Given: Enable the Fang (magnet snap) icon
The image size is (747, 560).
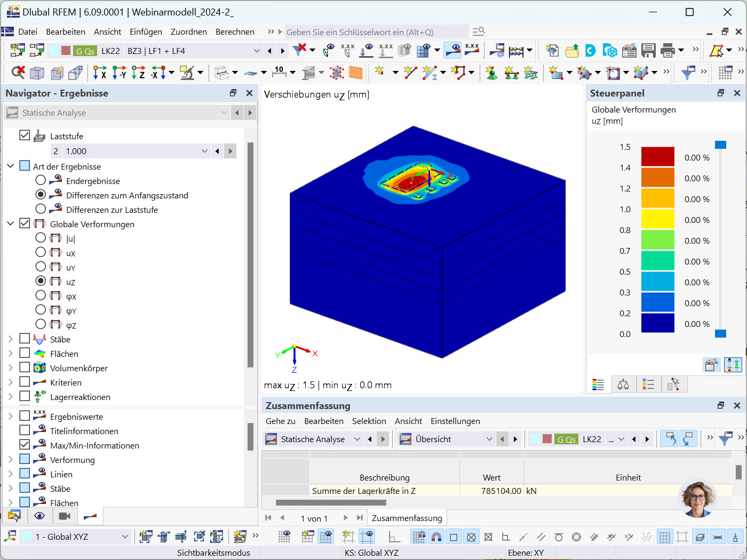Looking at the screenshot, I should 436,536.
